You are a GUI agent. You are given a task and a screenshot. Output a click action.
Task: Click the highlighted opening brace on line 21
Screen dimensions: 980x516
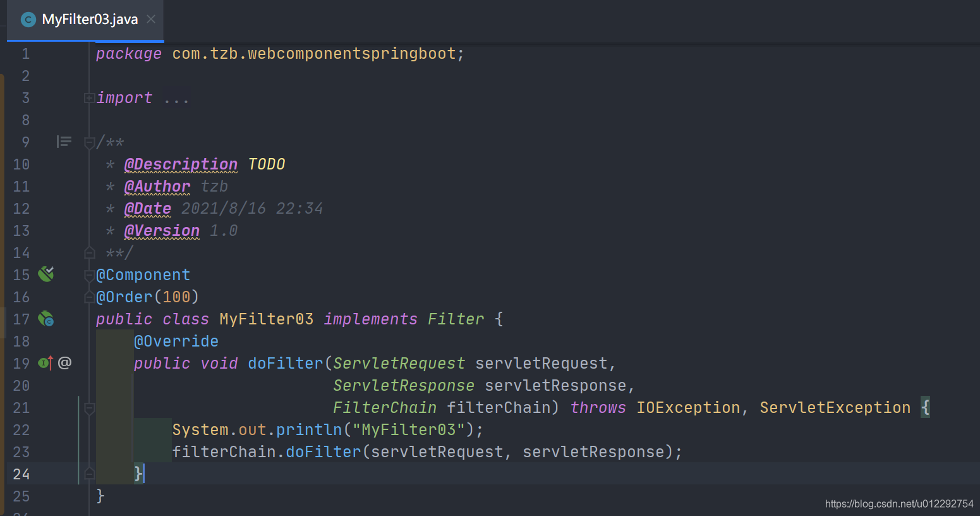click(x=925, y=407)
